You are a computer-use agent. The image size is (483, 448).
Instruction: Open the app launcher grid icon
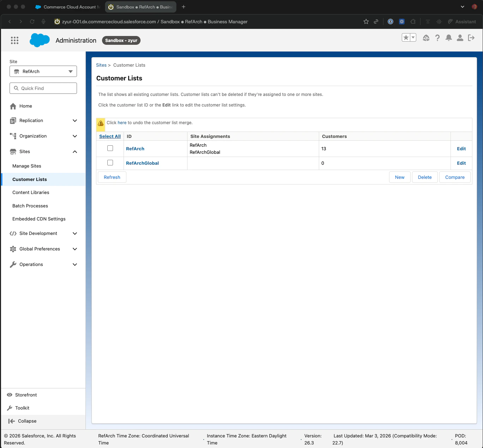click(x=14, y=41)
